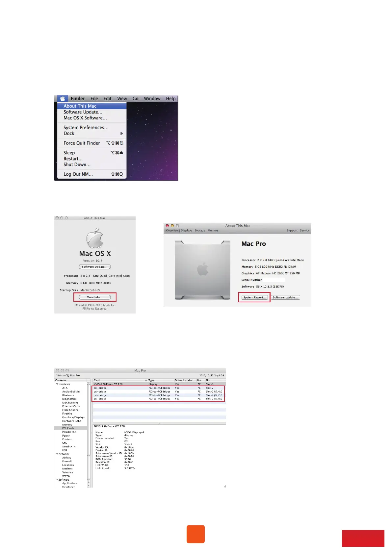Collapse the Hardware disclosure triangle
Image resolution: width=392 pixels, height=554 pixels.
[x=57, y=384]
